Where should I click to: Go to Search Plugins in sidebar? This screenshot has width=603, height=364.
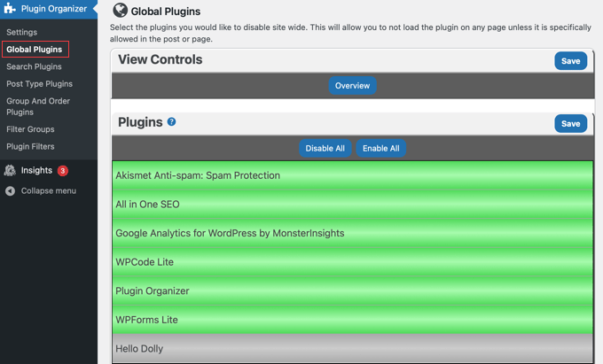tap(34, 66)
